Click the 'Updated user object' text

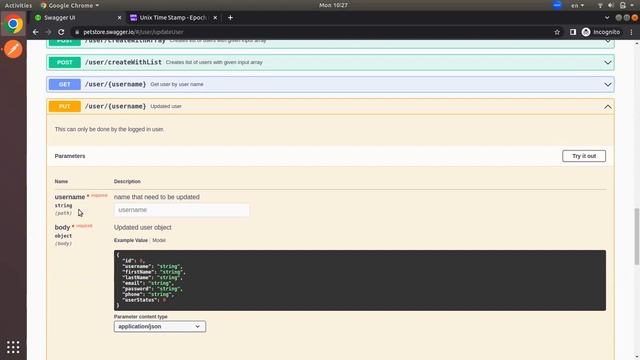point(142,227)
